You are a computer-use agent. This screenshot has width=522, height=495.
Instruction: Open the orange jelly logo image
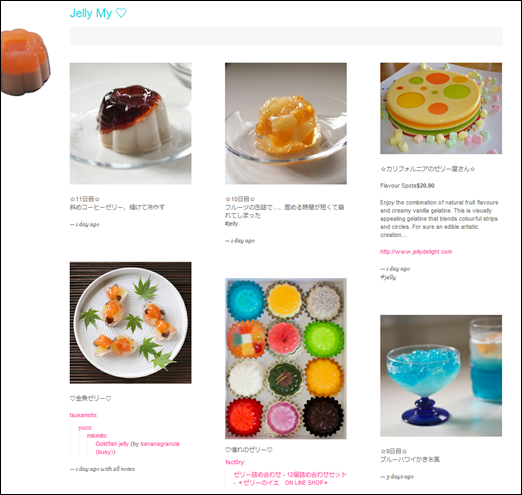click(25, 62)
